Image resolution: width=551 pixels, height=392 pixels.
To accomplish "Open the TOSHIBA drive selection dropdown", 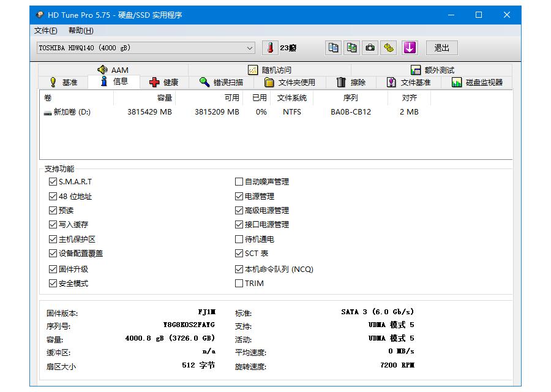I will click(x=249, y=47).
